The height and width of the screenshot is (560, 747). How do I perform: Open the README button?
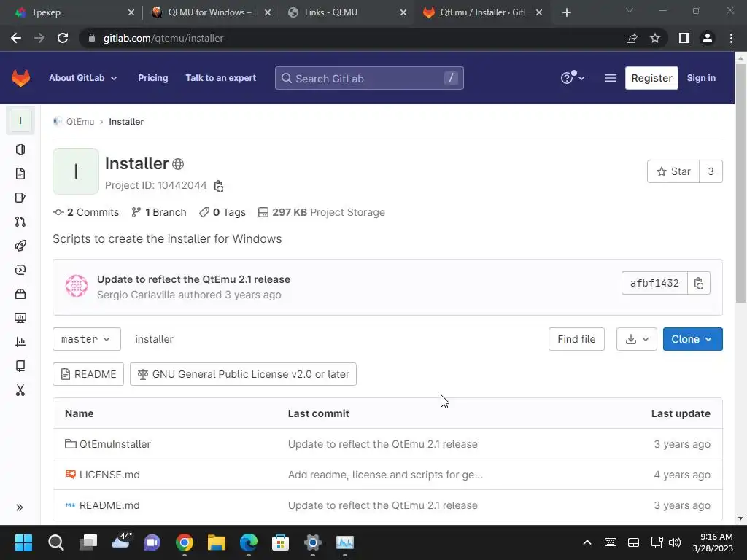[88, 374]
